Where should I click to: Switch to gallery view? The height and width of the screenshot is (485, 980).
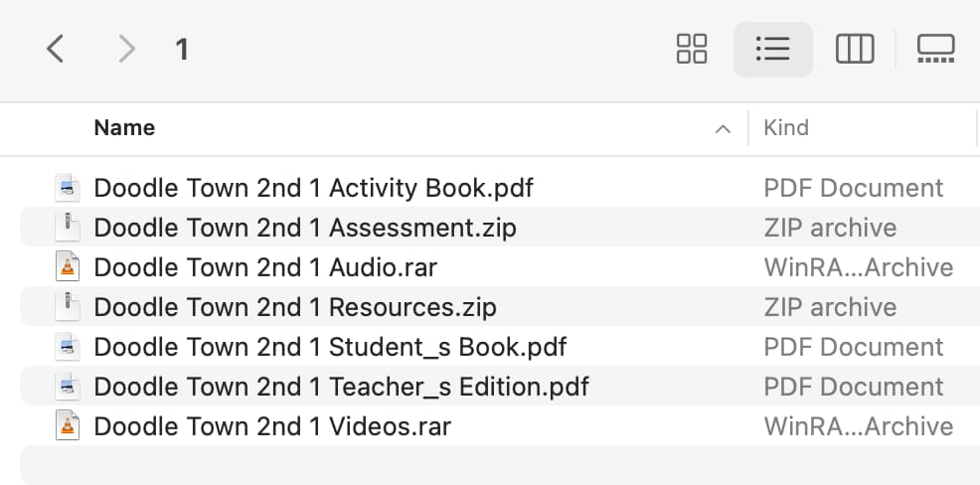(x=935, y=49)
